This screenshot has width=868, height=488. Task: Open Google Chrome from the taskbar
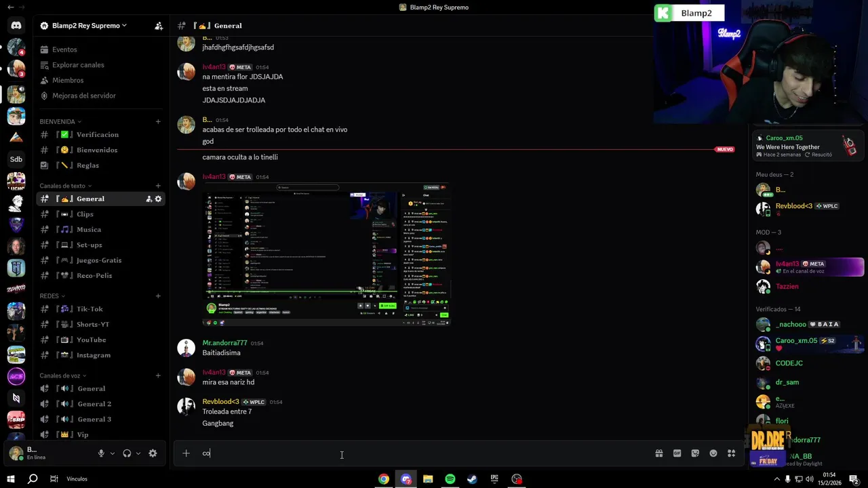384,479
